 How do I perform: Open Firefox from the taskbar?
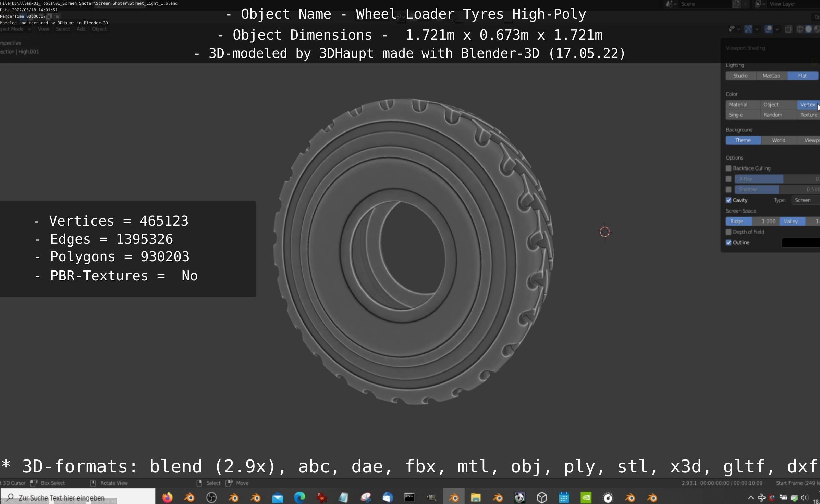pos(167,497)
